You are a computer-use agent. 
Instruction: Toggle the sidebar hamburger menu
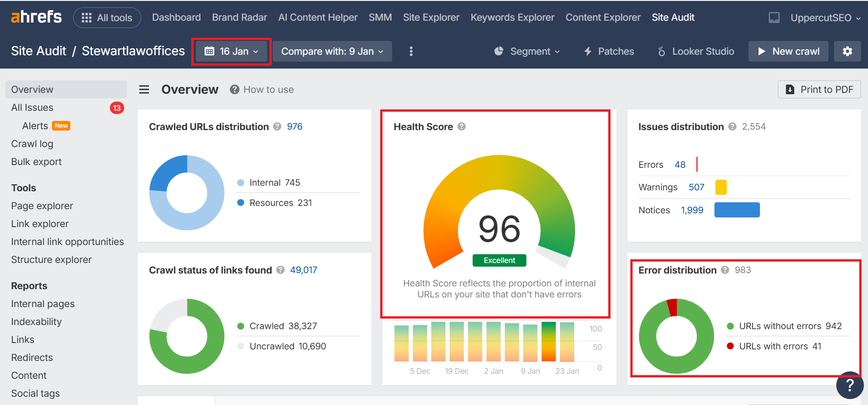coord(144,89)
